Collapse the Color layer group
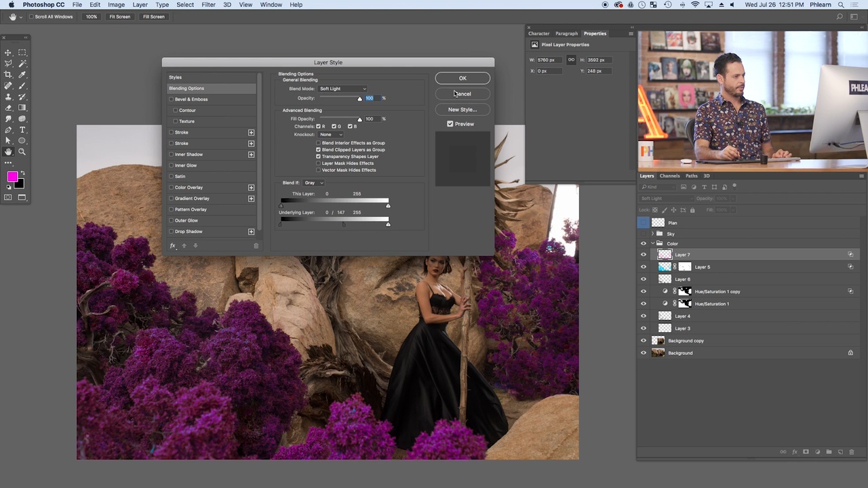This screenshot has width=868, height=488. [652, 243]
